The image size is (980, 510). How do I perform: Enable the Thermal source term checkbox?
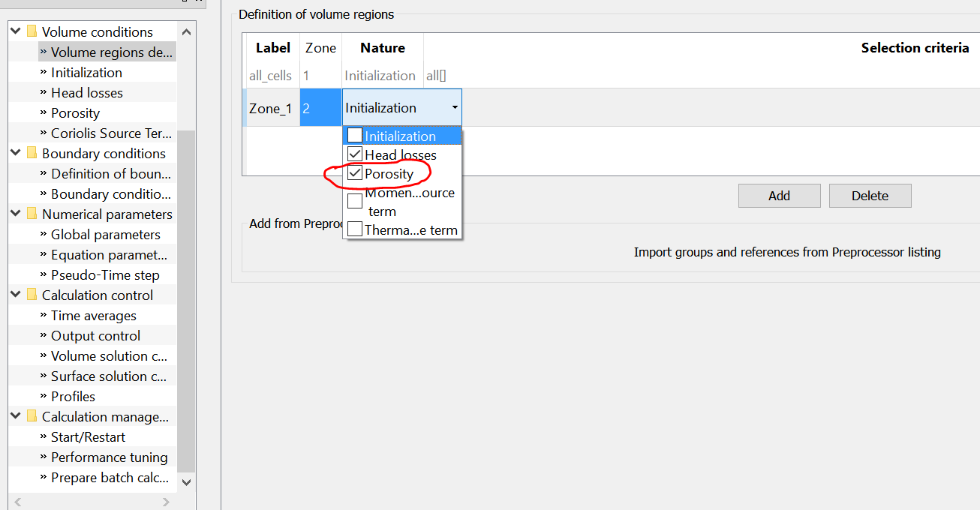pos(356,229)
